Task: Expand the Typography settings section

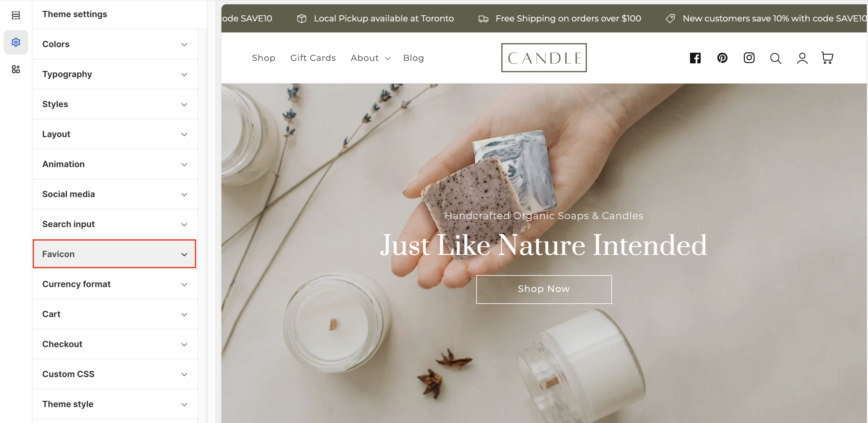Action: click(115, 74)
